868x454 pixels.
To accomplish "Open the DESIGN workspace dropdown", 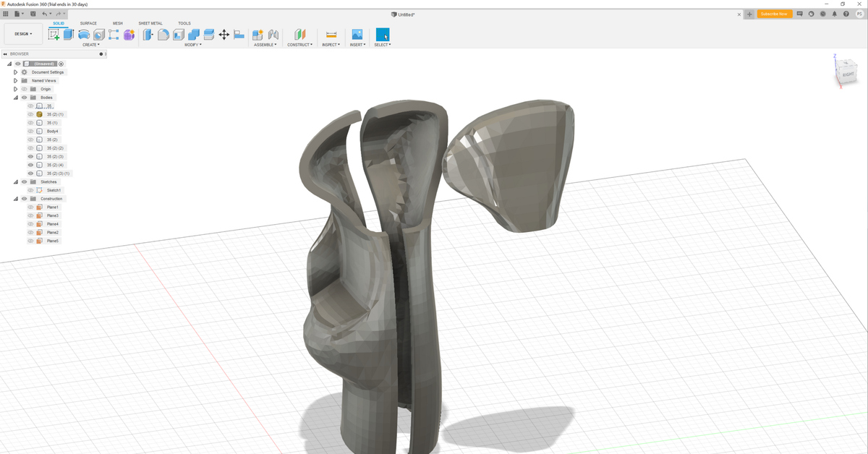I will pyautogui.click(x=23, y=34).
